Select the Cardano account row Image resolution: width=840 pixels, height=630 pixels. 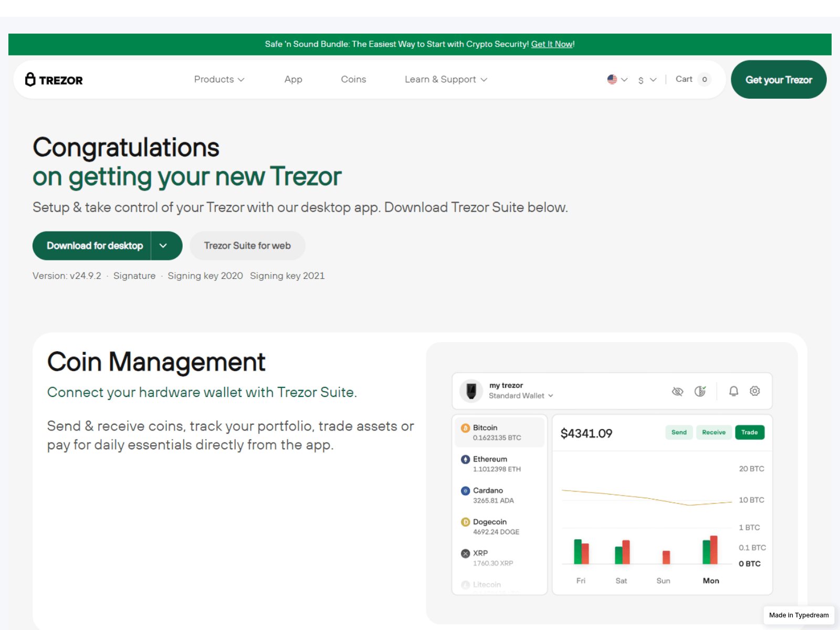click(x=499, y=495)
